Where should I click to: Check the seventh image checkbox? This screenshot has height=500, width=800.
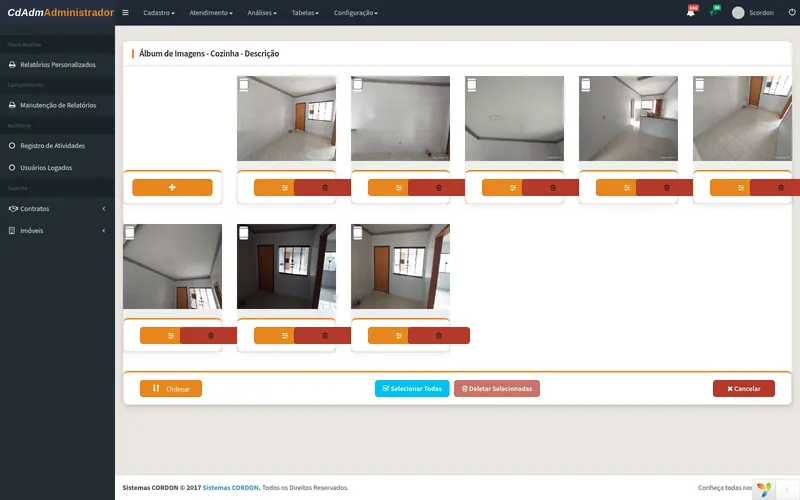244,233
